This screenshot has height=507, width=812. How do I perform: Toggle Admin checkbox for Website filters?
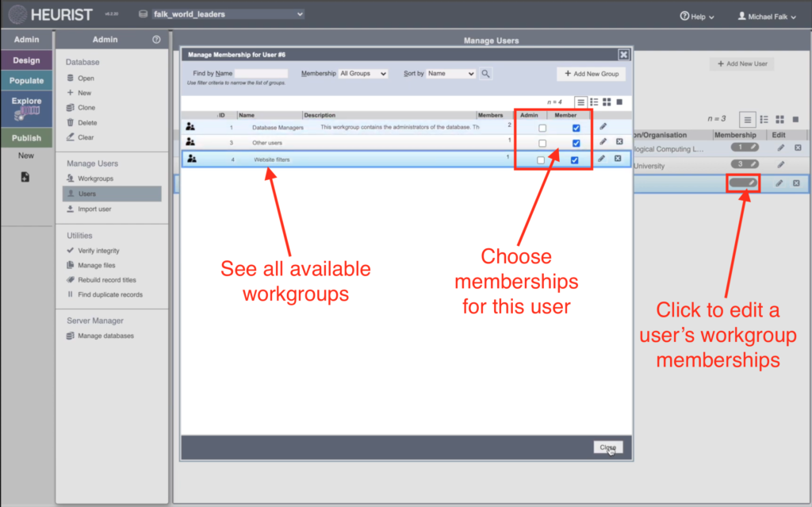[541, 160]
